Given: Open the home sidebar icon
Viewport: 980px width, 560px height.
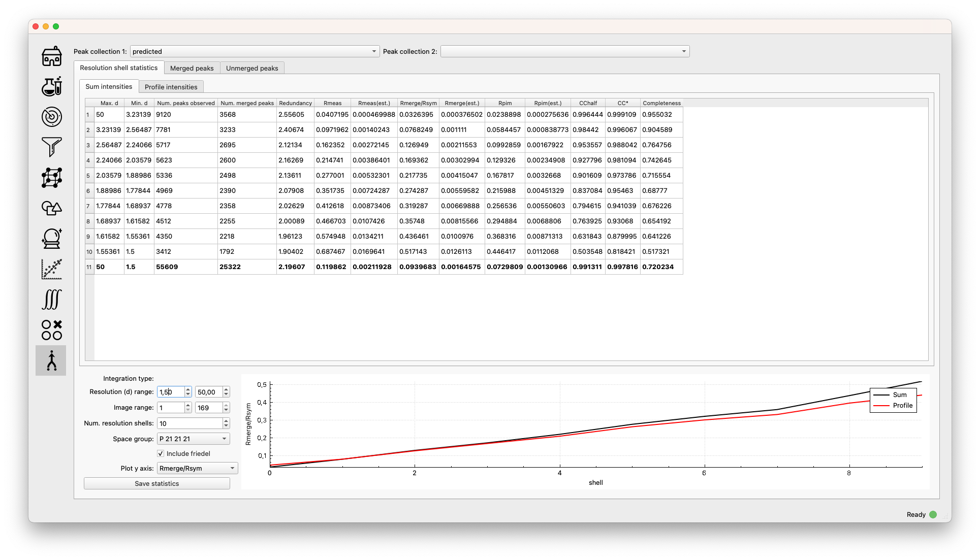Looking at the screenshot, I should [x=51, y=56].
